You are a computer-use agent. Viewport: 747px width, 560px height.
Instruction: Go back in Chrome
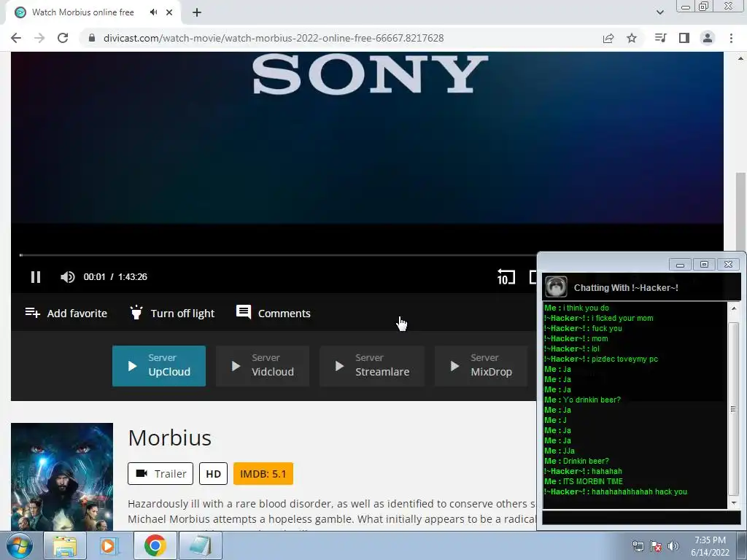[16, 38]
